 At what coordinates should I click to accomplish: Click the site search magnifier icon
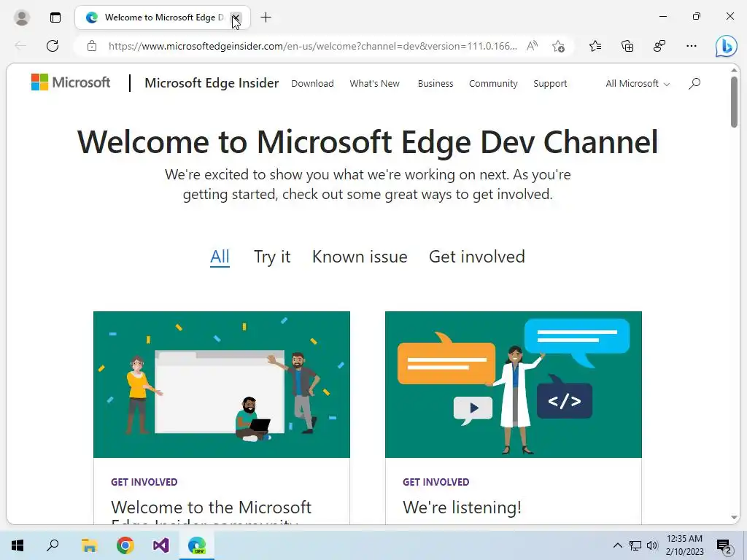(694, 83)
